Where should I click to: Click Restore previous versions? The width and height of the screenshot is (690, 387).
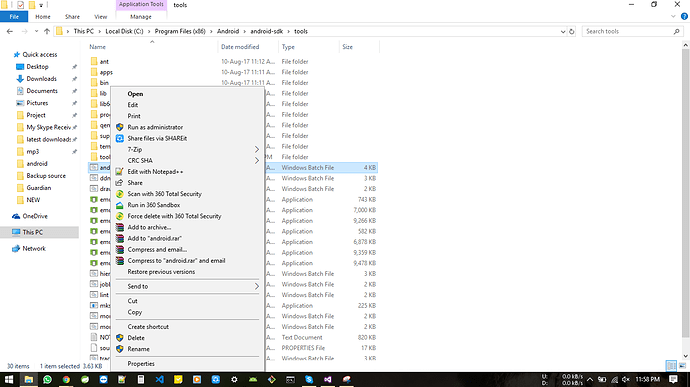click(x=161, y=272)
